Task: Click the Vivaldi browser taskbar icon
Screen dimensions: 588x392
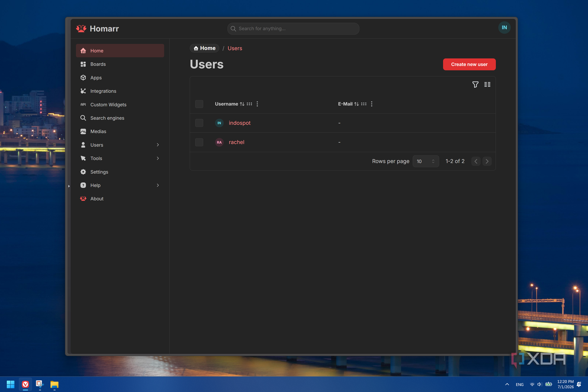Action: 25,385
